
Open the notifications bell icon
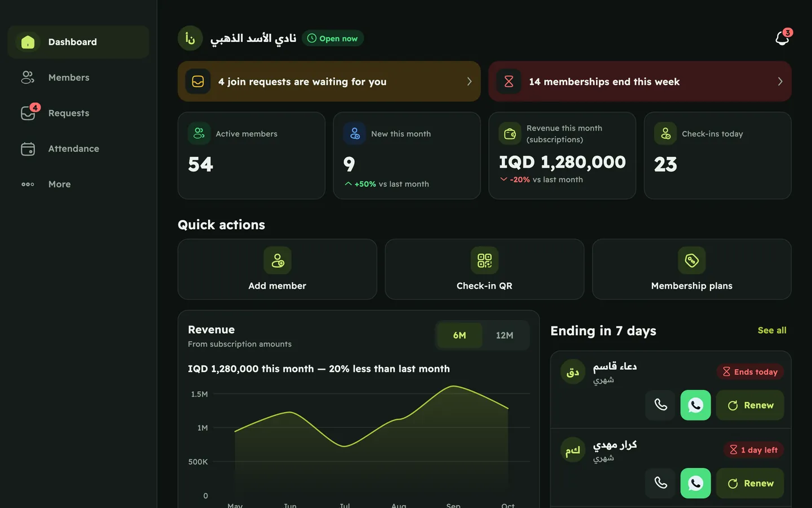782,38
